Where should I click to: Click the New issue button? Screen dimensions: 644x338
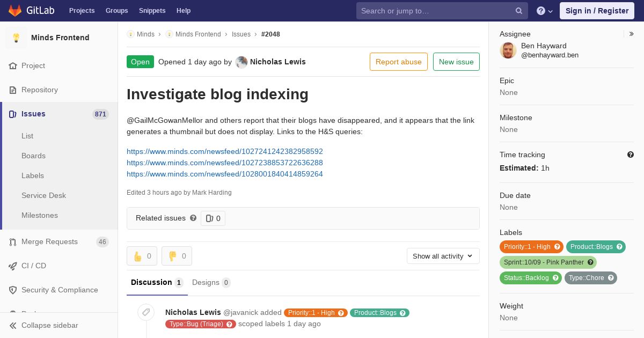click(x=456, y=62)
